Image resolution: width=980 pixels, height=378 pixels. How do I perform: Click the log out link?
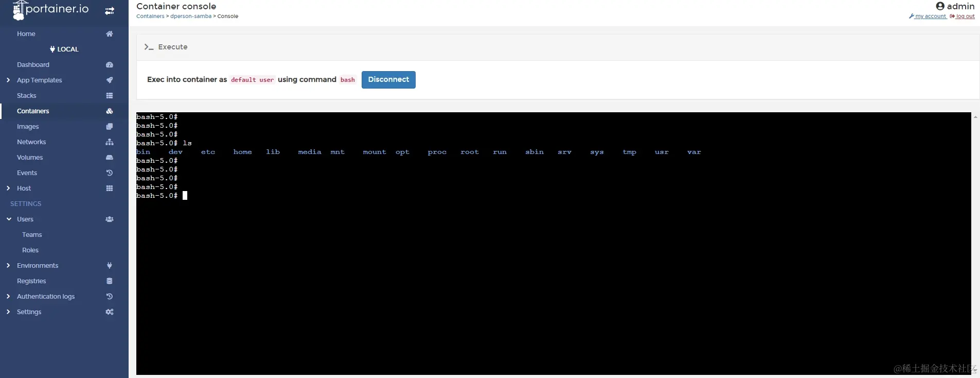(962, 16)
